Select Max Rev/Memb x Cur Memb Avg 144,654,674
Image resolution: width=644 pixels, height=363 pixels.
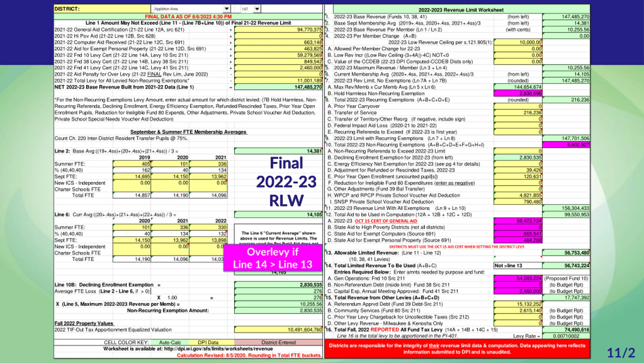(518, 87)
